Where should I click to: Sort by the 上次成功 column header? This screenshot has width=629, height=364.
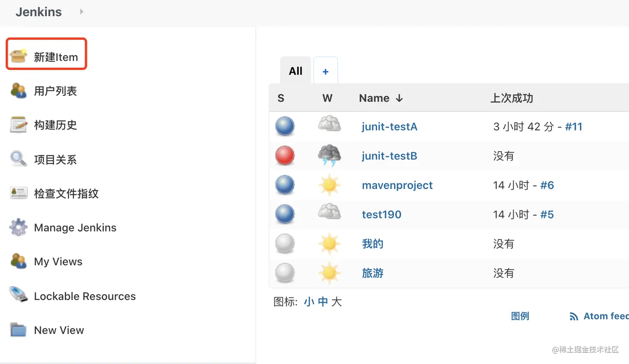point(511,98)
